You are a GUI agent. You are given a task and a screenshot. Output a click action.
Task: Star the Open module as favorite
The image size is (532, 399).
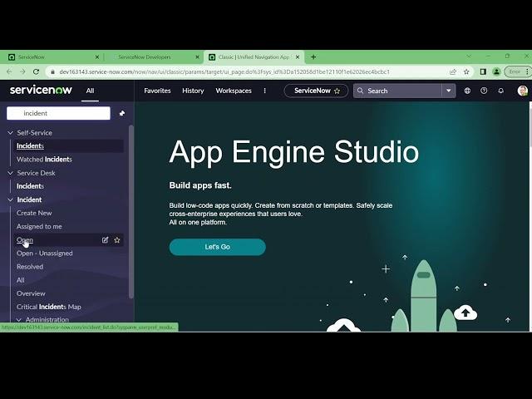coord(117,240)
